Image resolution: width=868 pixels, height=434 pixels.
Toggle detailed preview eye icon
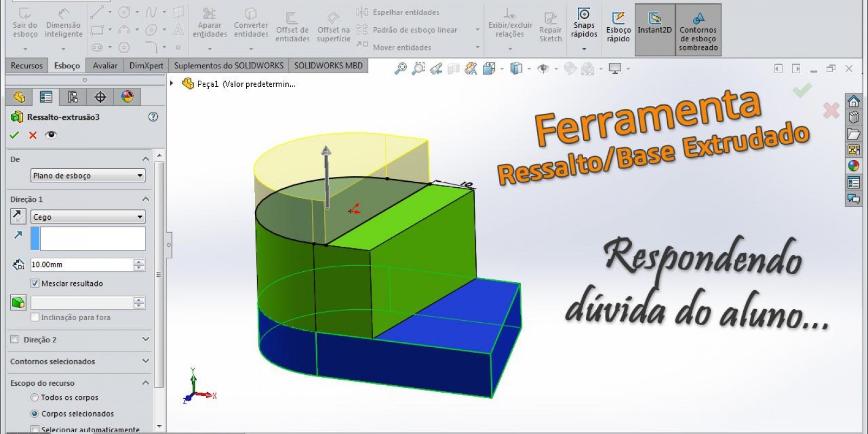click(51, 135)
